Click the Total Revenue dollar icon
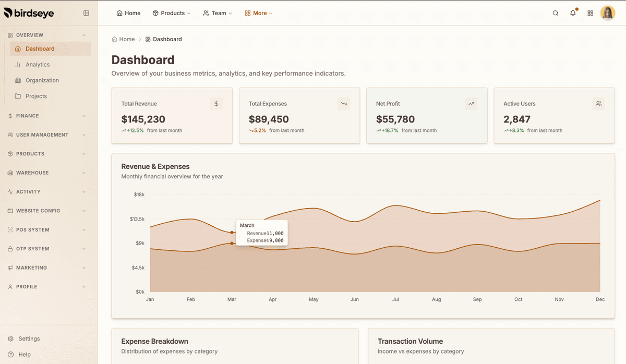This screenshot has width=626, height=364. (216, 104)
